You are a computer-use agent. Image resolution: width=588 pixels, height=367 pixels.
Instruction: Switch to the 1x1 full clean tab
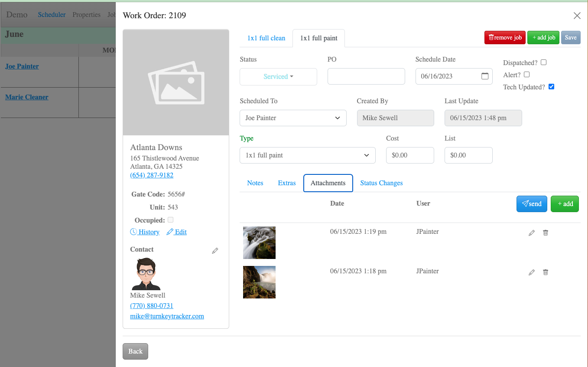(266, 38)
